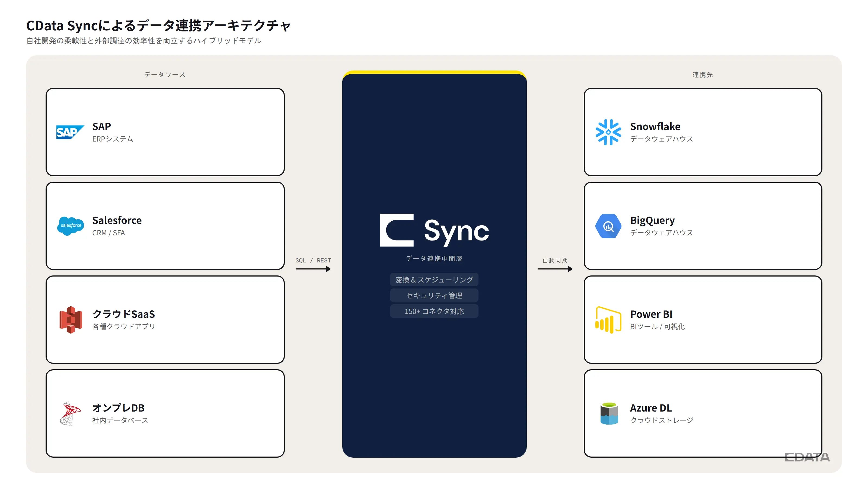Click the SAP heading text
Screen dimensions: 868x488
click(x=101, y=127)
